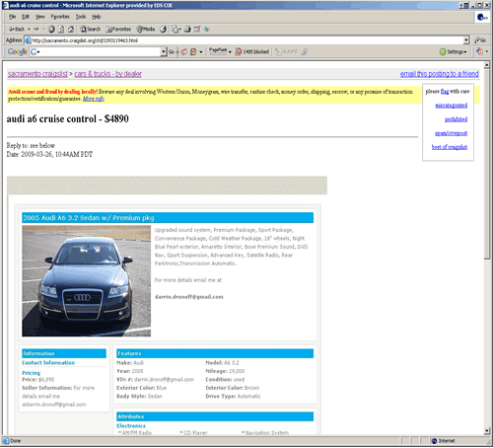Click the Audi A6 car photo
Screen dimensions: 493x448
coord(87,281)
